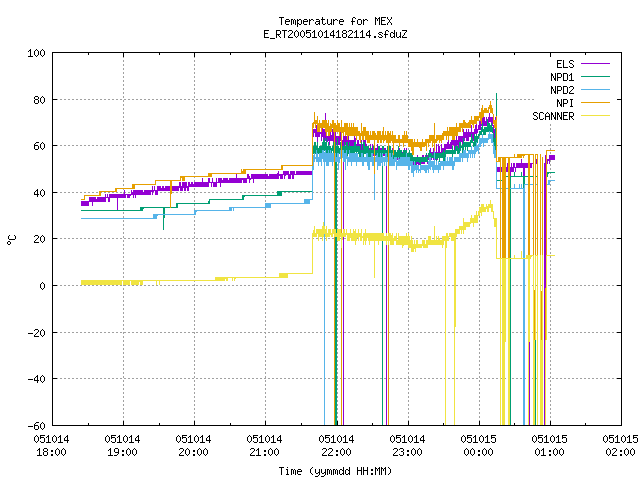
Task: Click the orange NPI legend line sample
Action: point(595,103)
